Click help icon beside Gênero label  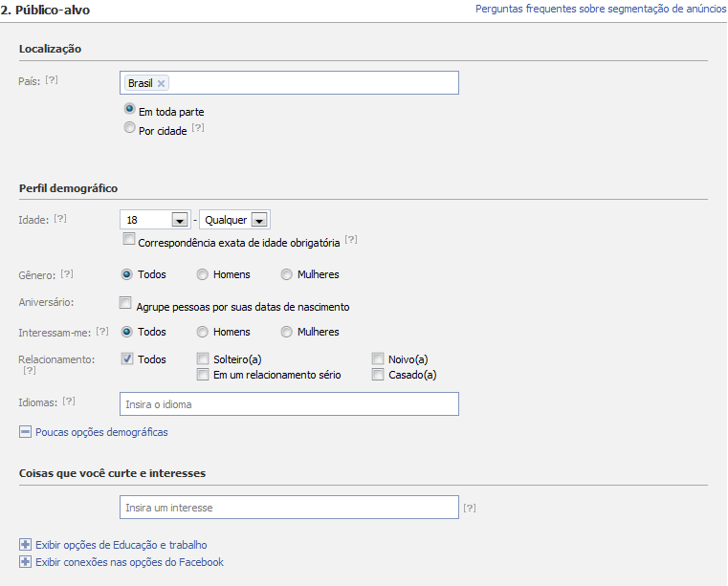point(67,273)
